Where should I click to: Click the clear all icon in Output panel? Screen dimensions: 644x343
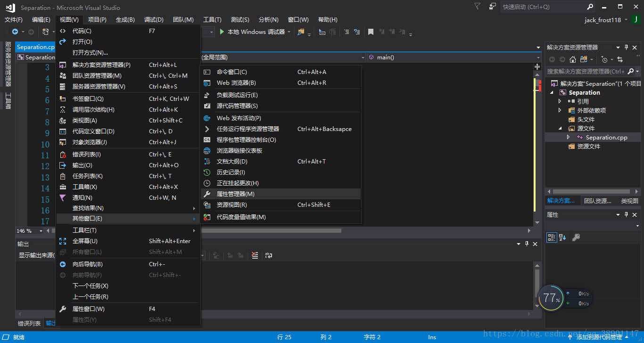tap(255, 255)
